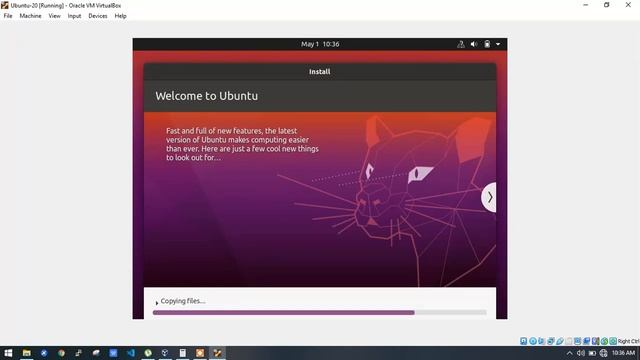Image resolution: width=640 pixels, height=360 pixels.
Task: Click the CPU virtualization indicator icon
Action: (595, 341)
